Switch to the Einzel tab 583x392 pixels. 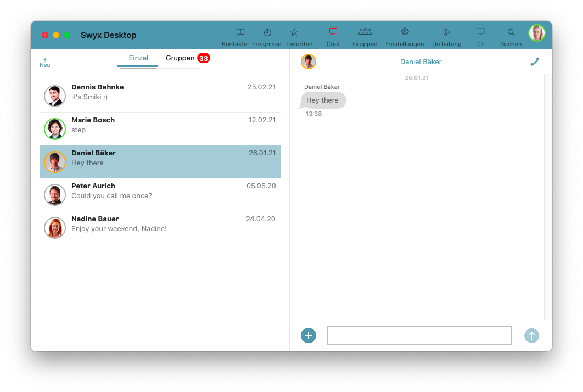click(x=138, y=58)
